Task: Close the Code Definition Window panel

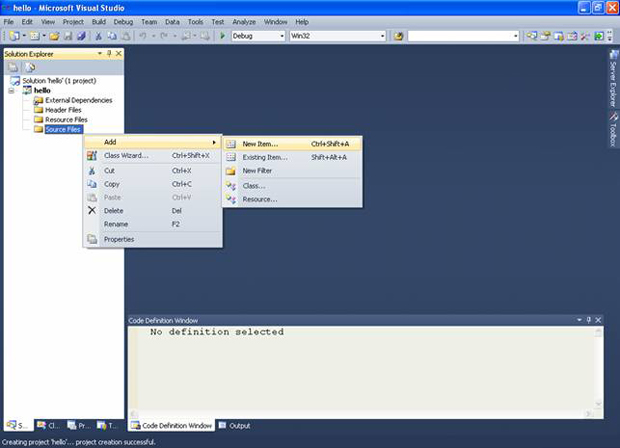Action: pyautogui.click(x=598, y=320)
